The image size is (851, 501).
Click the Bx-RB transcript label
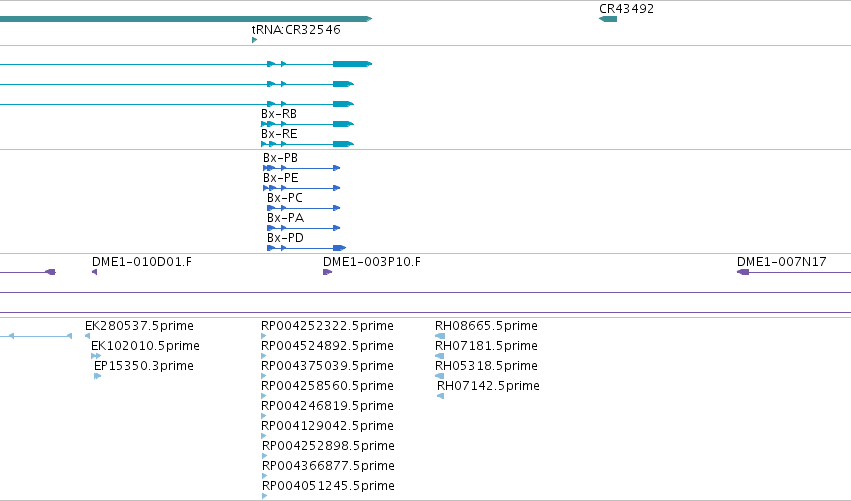click(x=279, y=114)
